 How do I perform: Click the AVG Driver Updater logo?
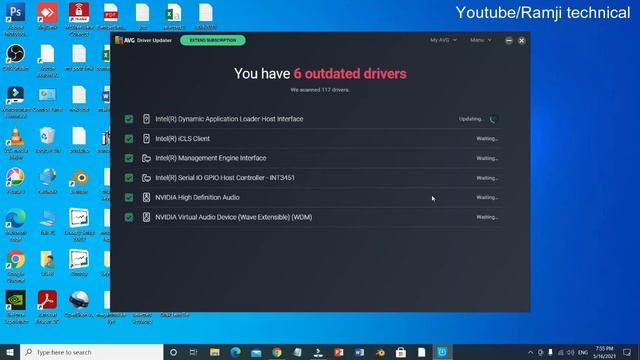click(x=144, y=40)
